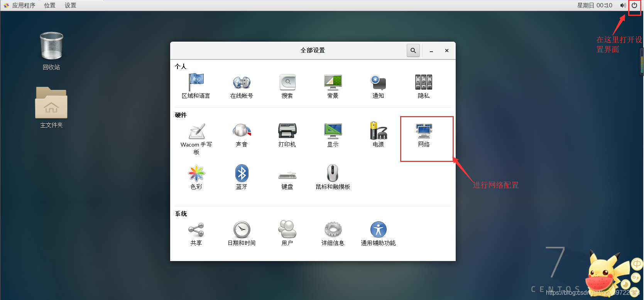This screenshot has width=644, height=300.
Task: Open the 设置 menu in top bar
Action: point(71,5)
